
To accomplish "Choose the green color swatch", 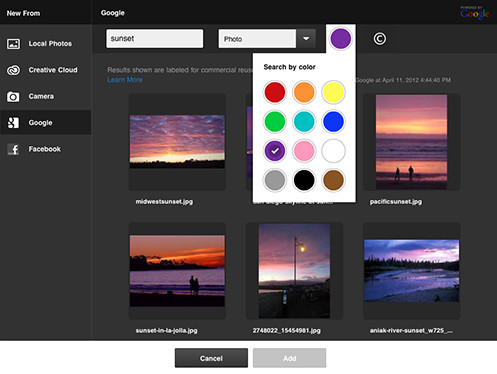I will tap(275, 121).
